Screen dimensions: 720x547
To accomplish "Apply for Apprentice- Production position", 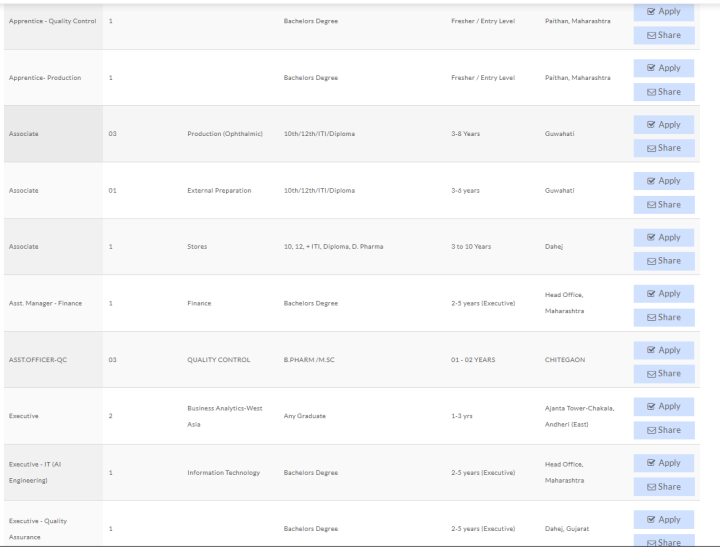I will click(663, 68).
